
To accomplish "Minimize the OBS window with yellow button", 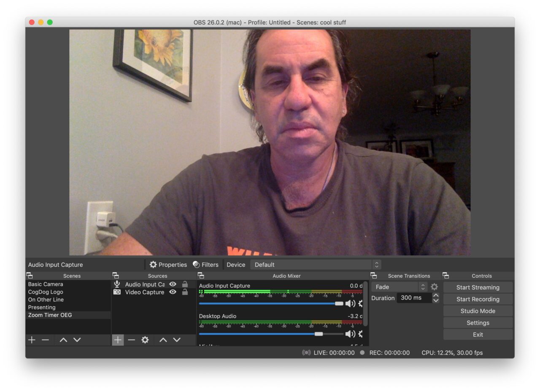I will tap(41, 22).
